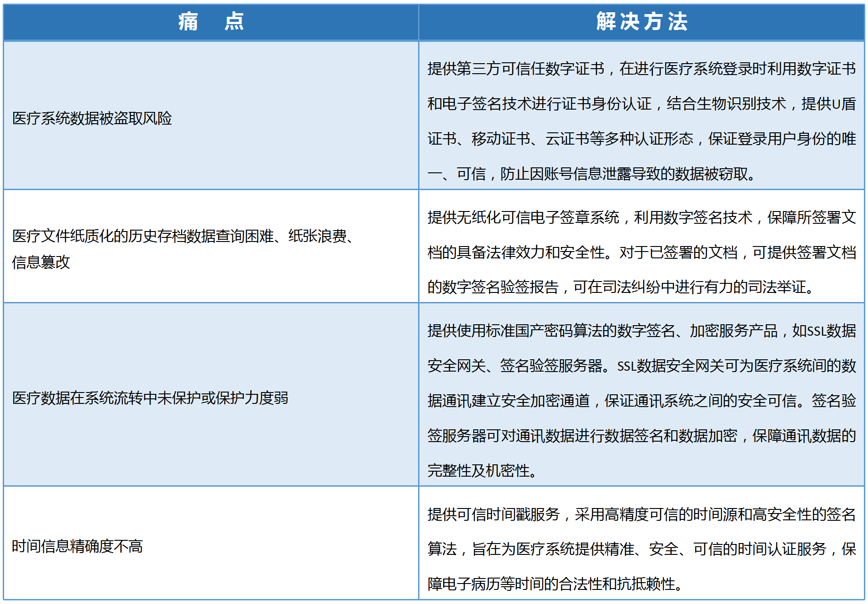Click the line starting "安全网关、签名验签服务器"
Viewport: 868px width, 604px height.
pyautogui.click(x=641, y=366)
